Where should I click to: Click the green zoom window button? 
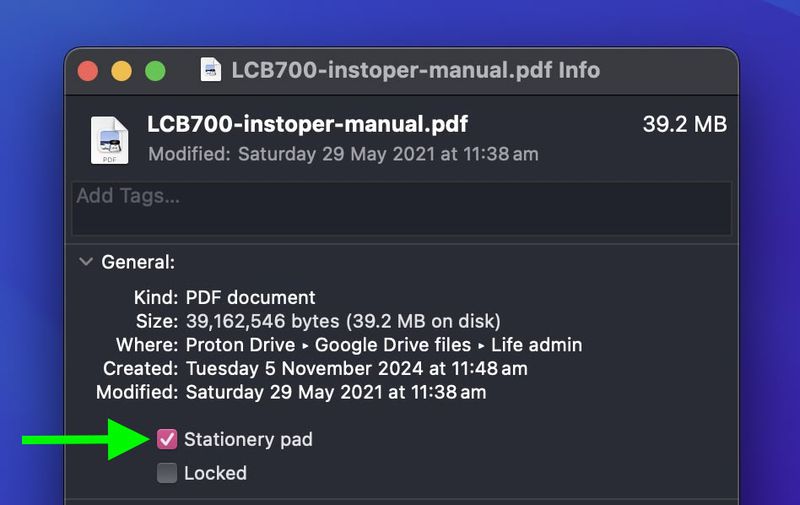coord(155,71)
